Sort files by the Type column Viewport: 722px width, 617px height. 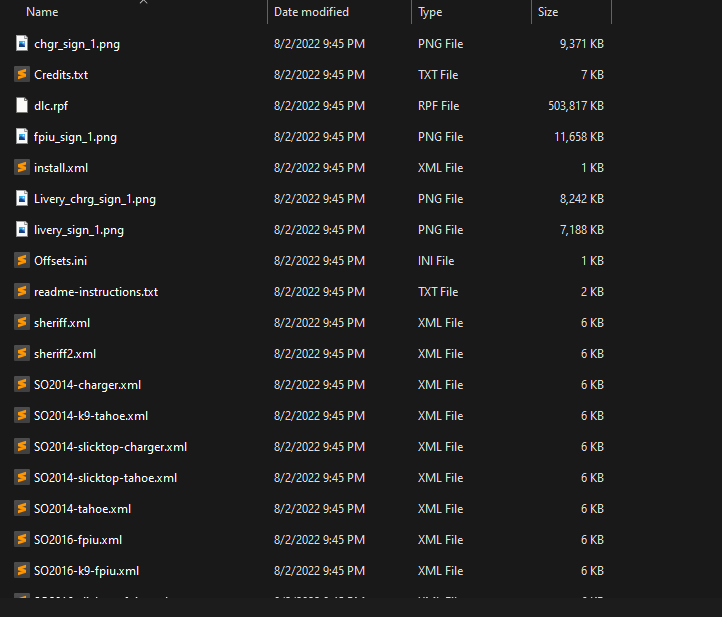coord(430,12)
